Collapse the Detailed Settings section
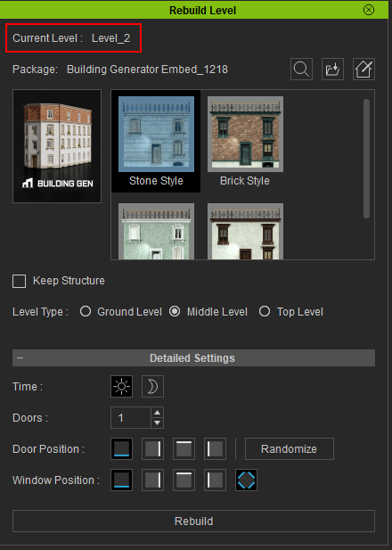The height and width of the screenshot is (550, 392). 20,357
